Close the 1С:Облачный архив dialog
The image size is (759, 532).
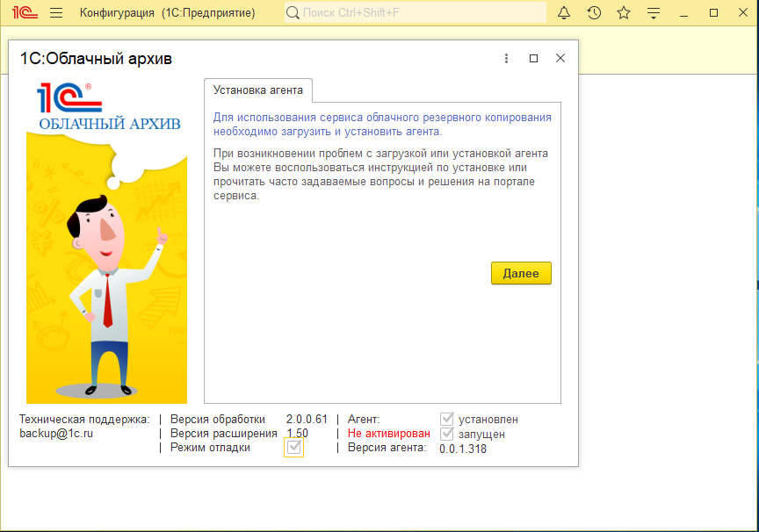[x=560, y=58]
